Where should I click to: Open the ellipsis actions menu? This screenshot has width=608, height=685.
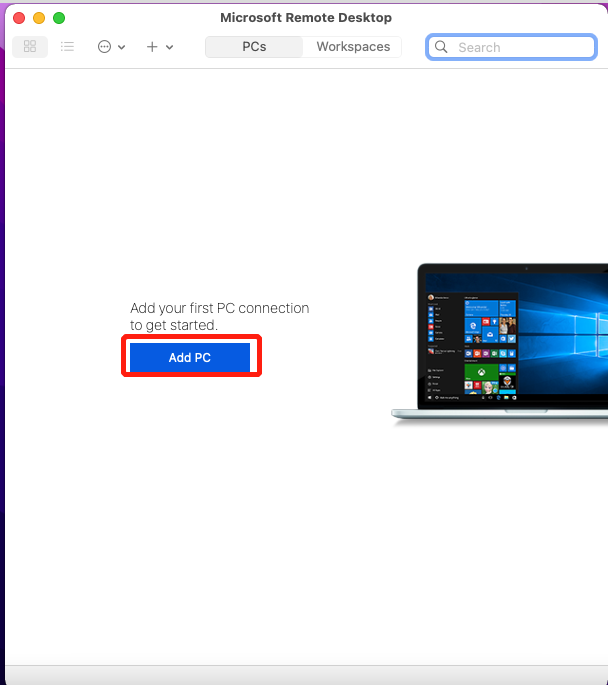click(x=111, y=47)
